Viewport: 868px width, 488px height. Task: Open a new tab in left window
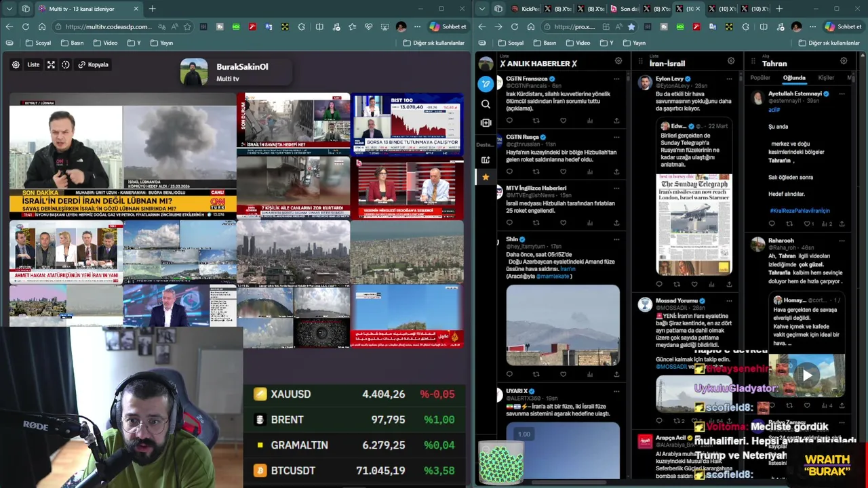tap(152, 9)
